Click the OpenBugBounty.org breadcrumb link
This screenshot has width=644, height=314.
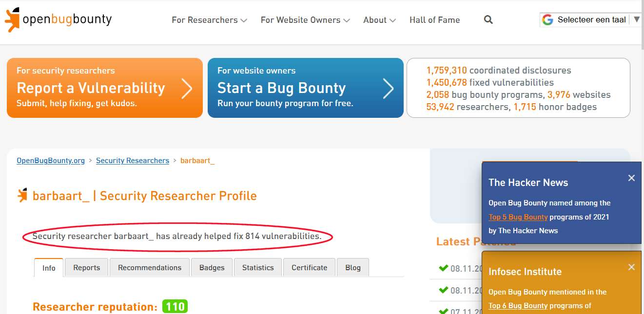coord(51,161)
